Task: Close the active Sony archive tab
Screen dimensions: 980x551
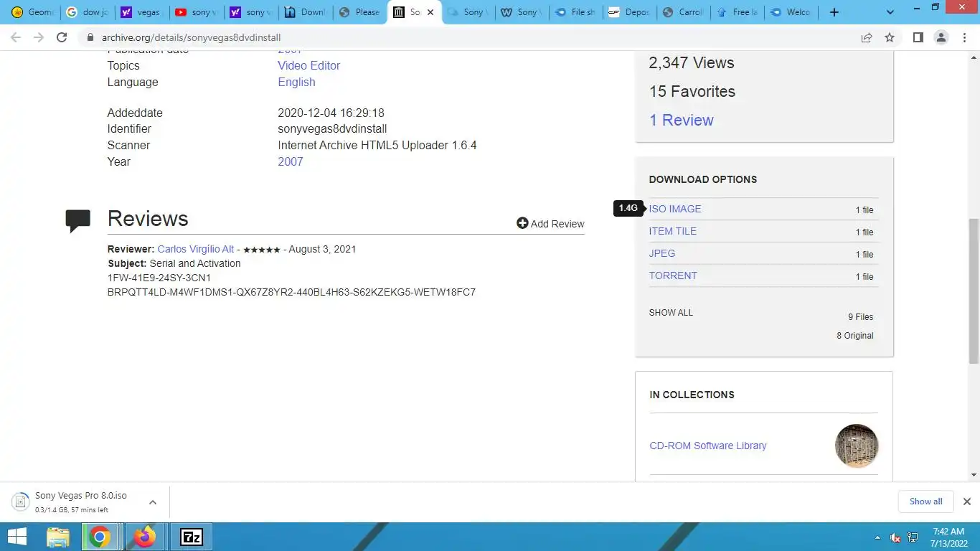Action: tap(430, 12)
